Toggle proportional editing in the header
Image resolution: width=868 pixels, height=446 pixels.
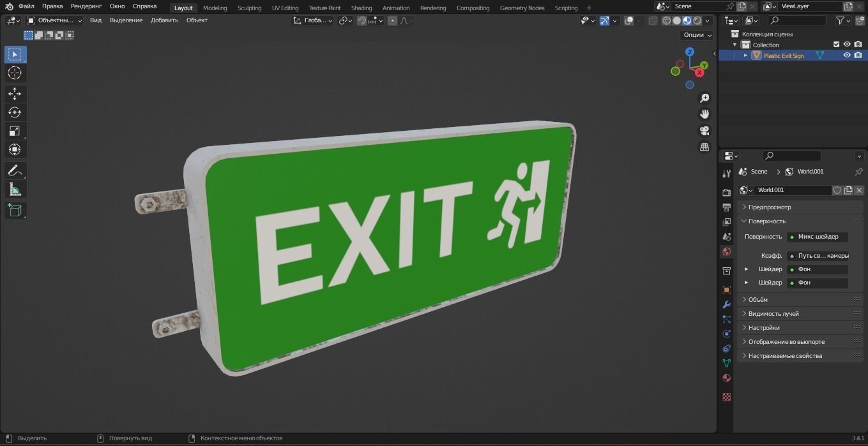(393, 20)
